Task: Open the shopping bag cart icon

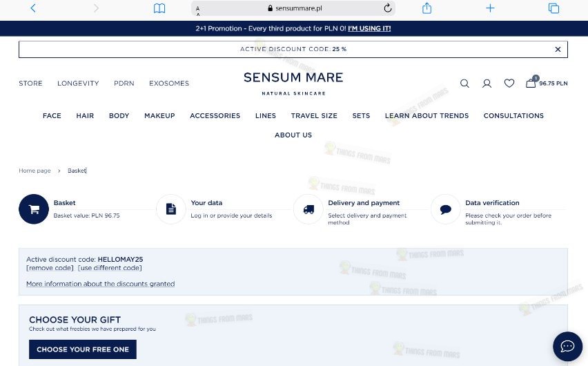Action: [x=531, y=82]
